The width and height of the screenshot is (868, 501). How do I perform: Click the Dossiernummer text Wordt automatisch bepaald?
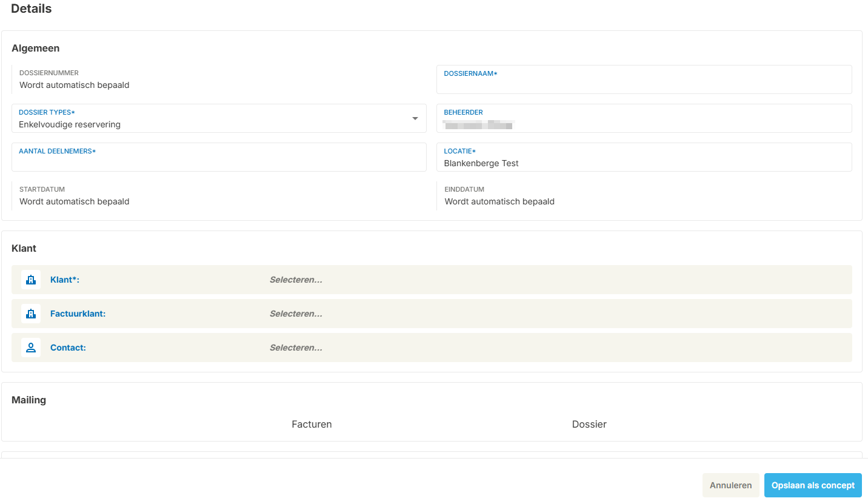click(x=75, y=85)
